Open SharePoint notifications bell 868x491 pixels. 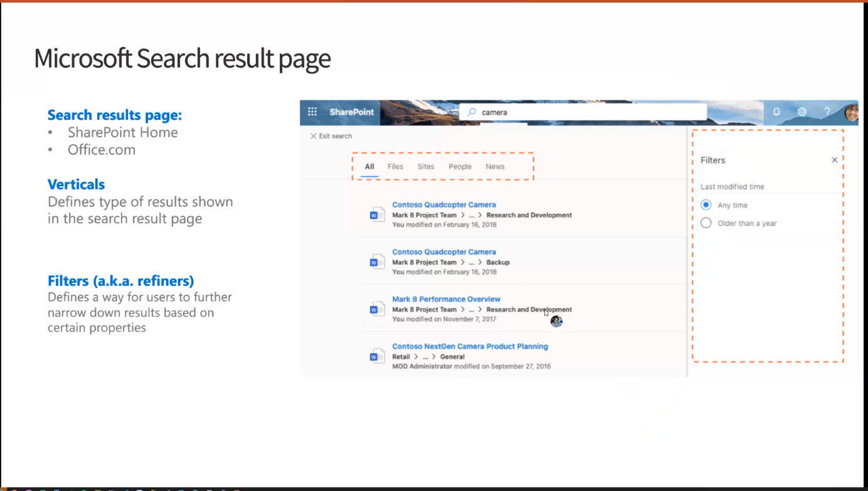tap(776, 111)
